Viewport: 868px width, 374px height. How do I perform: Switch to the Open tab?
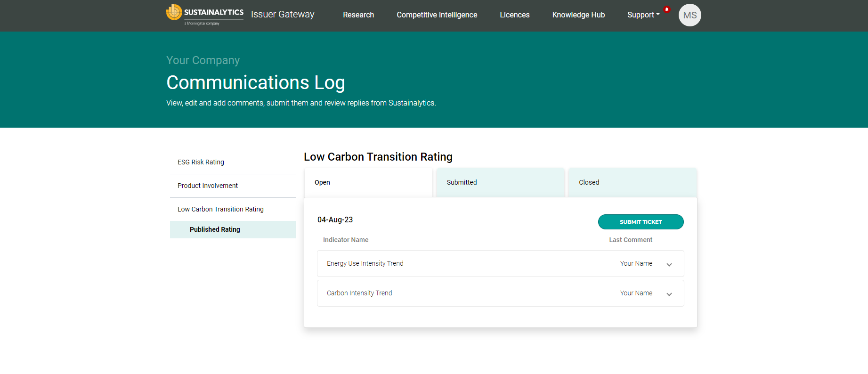(368, 182)
